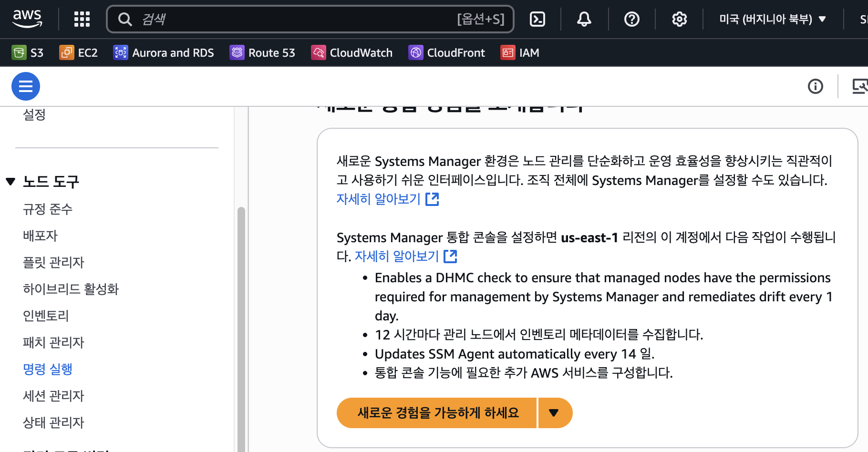Click the CloudFront service icon
This screenshot has height=452, width=868.
pyautogui.click(x=416, y=52)
